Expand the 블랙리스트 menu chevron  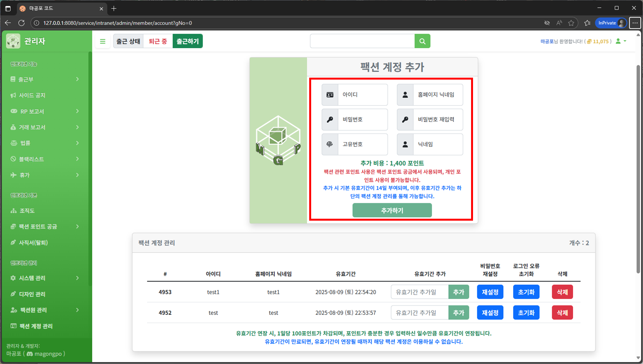click(x=77, y=159)
